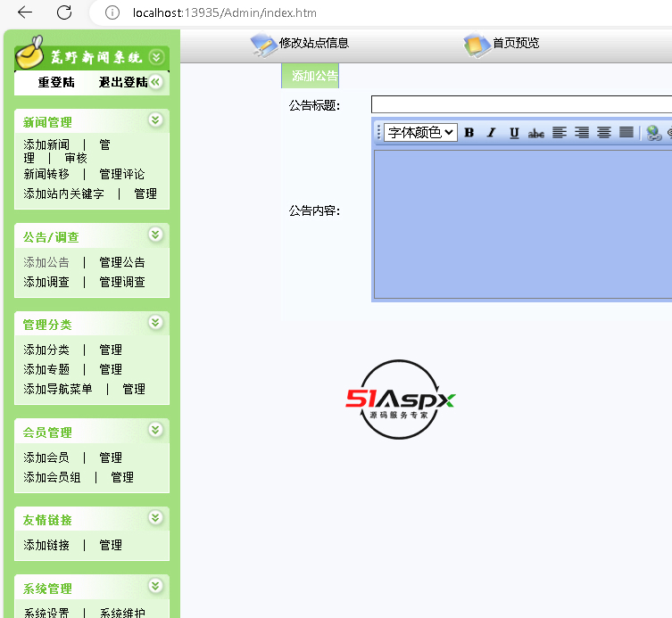The image size is (672, 618).
Task: Collapse the 公告/调查 section
Action: coord(155,235)
